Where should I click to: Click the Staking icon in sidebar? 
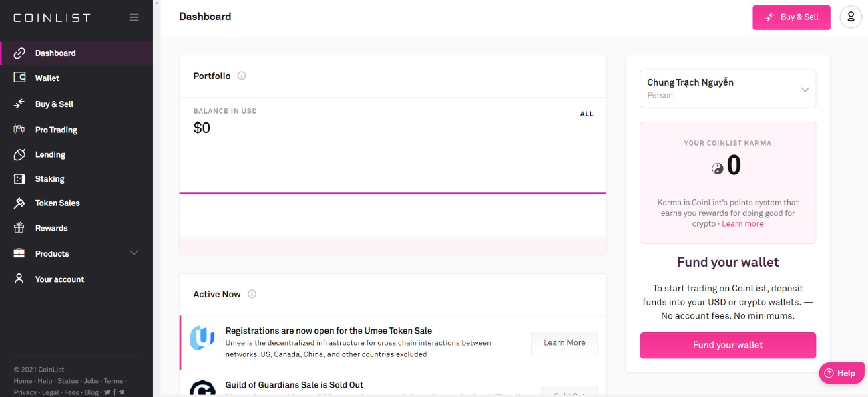(x=19, y=179)
